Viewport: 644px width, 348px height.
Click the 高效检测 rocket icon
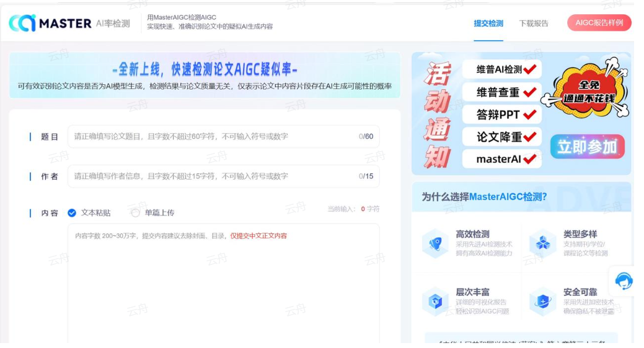pyautogui.click(x=435, y=243)
